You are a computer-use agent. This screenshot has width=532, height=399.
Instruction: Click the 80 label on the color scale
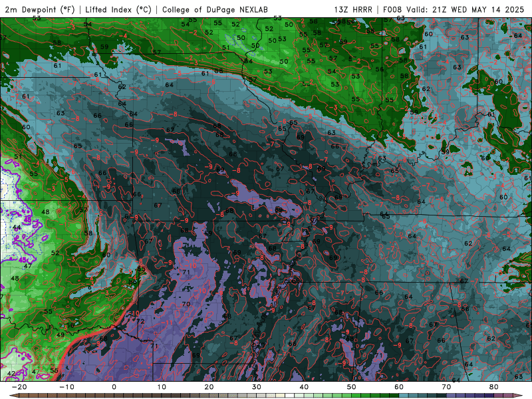[x=494, y=387]
